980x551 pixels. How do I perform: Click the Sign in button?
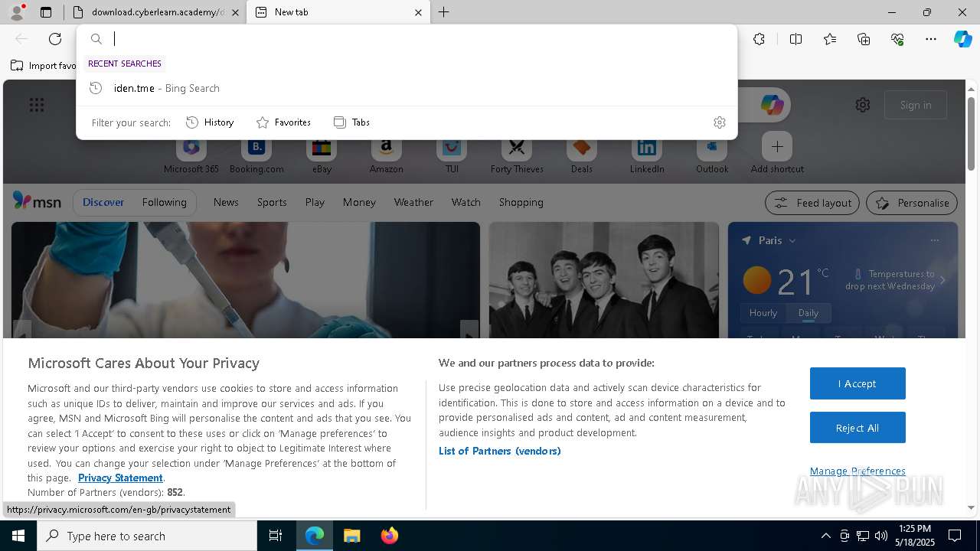point(916,105)
